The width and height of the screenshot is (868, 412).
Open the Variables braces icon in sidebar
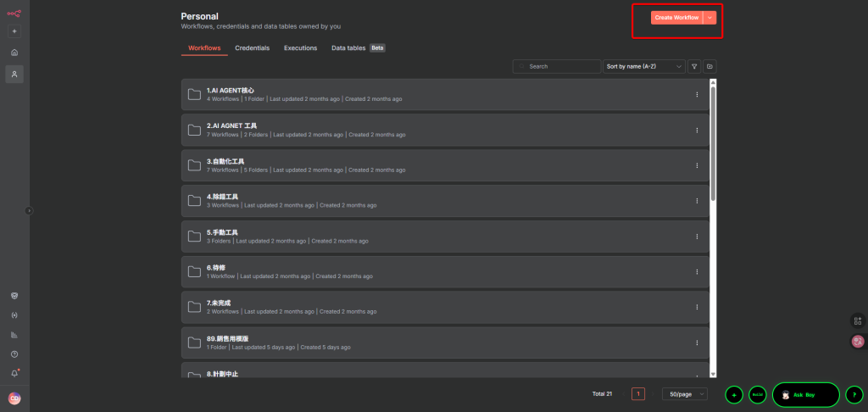pos(14,315)
